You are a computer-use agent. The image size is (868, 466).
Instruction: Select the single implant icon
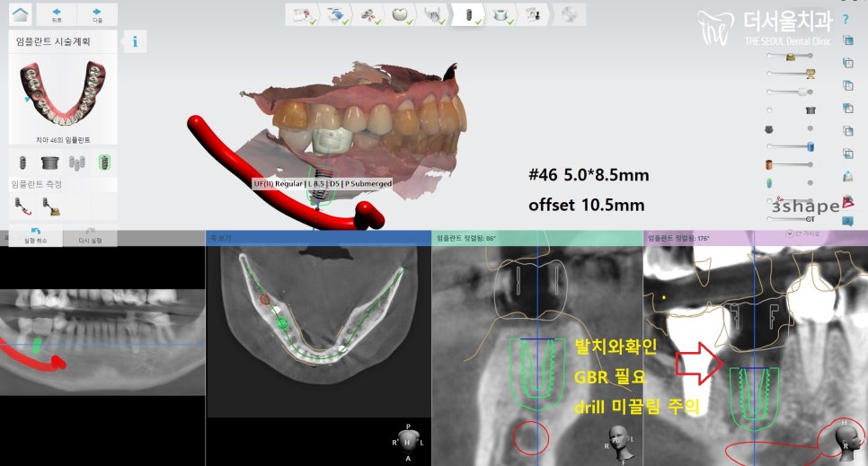[x=23, y=163]
